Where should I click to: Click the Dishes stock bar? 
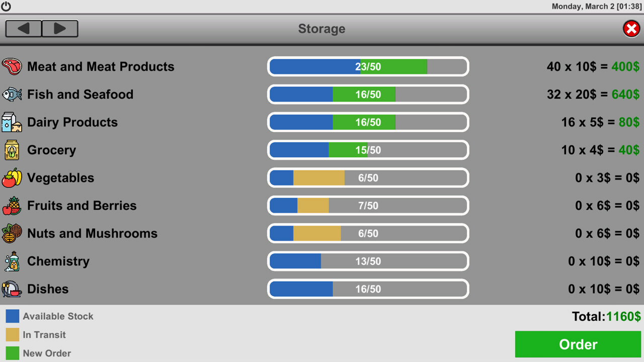[368, 289]
